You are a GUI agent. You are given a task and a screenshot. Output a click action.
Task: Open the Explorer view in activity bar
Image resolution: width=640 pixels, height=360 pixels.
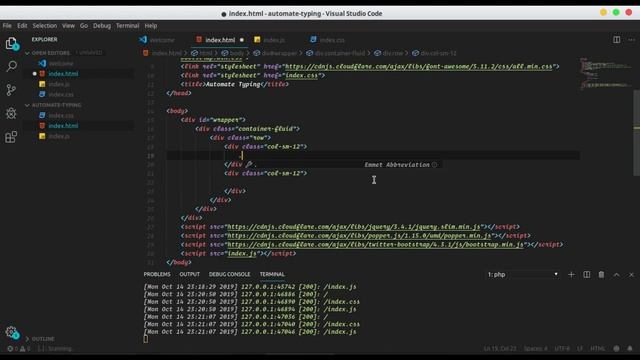(11, 43)
